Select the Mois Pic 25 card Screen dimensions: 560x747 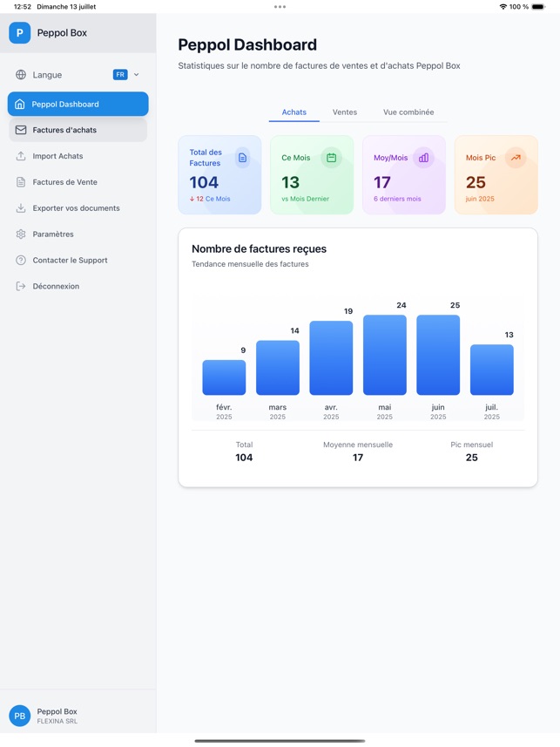point(496,175)
